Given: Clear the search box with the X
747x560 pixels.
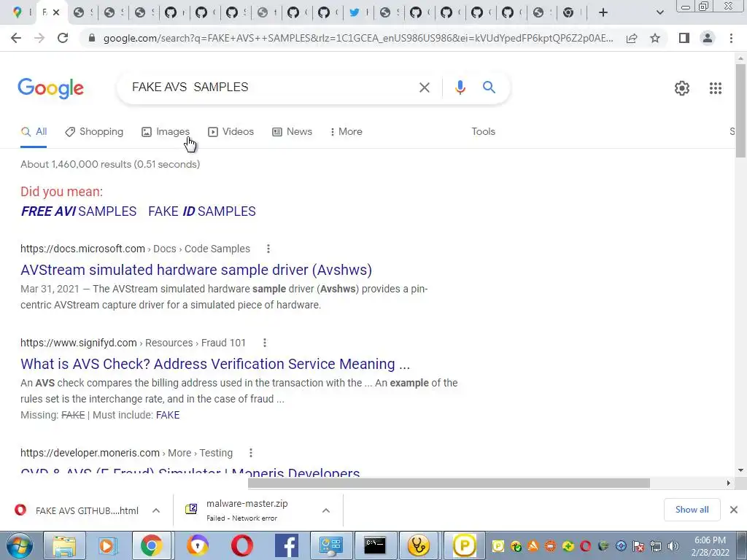Looking at the screenshot, I should coord(424,87).
